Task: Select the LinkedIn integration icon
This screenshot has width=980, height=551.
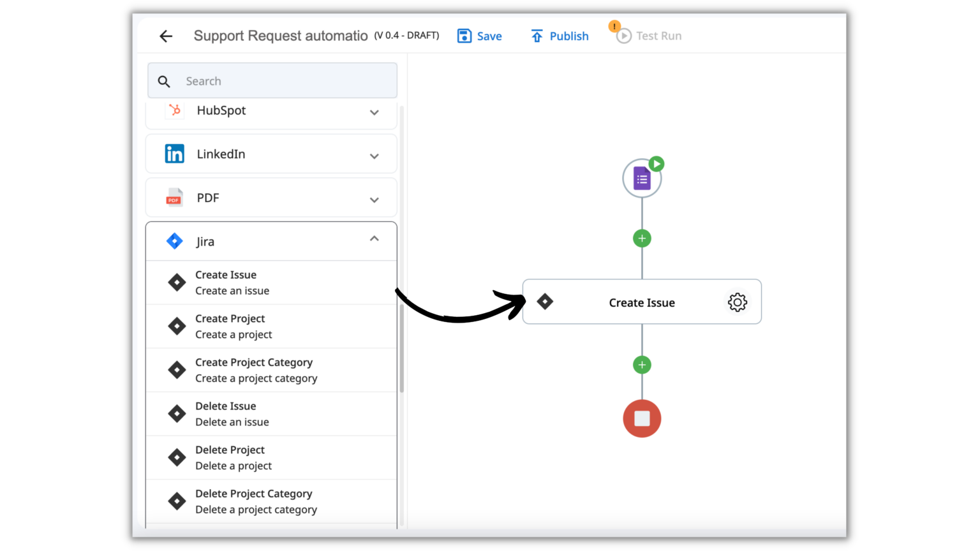Action: point(174,154)
